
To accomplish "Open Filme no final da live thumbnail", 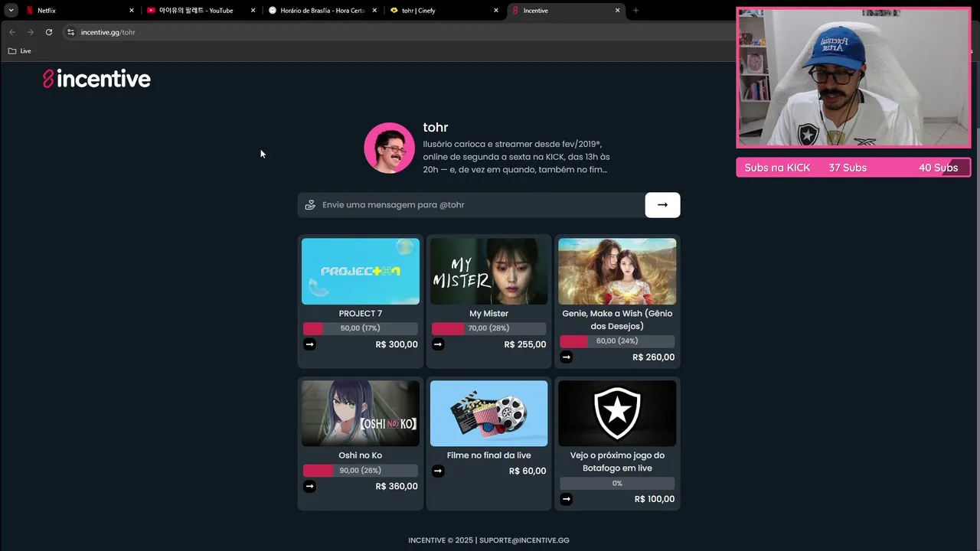I will point(488,413).
